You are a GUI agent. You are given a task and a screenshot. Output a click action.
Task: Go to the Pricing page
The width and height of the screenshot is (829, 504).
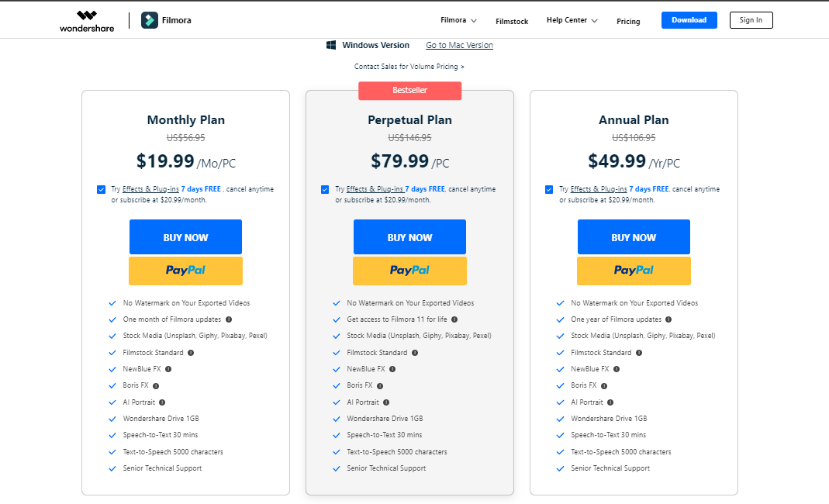(x=628, y=21)
